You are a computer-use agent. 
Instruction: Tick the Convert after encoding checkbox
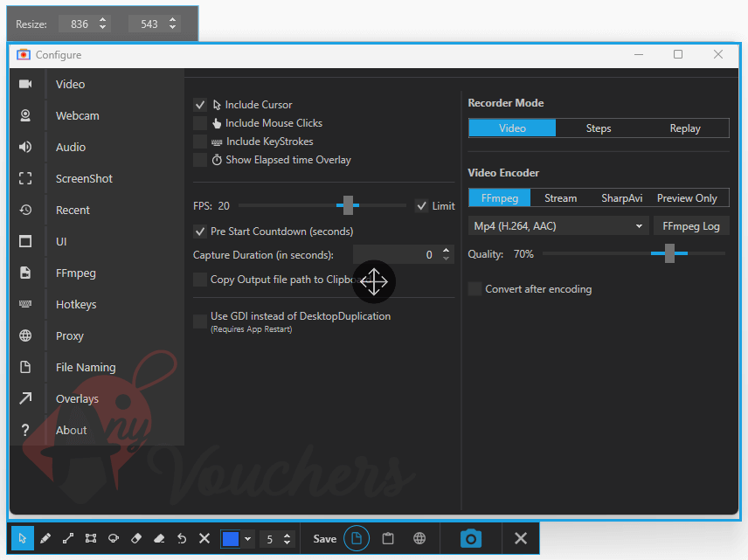pyautogui.click(x=475, y=289)
